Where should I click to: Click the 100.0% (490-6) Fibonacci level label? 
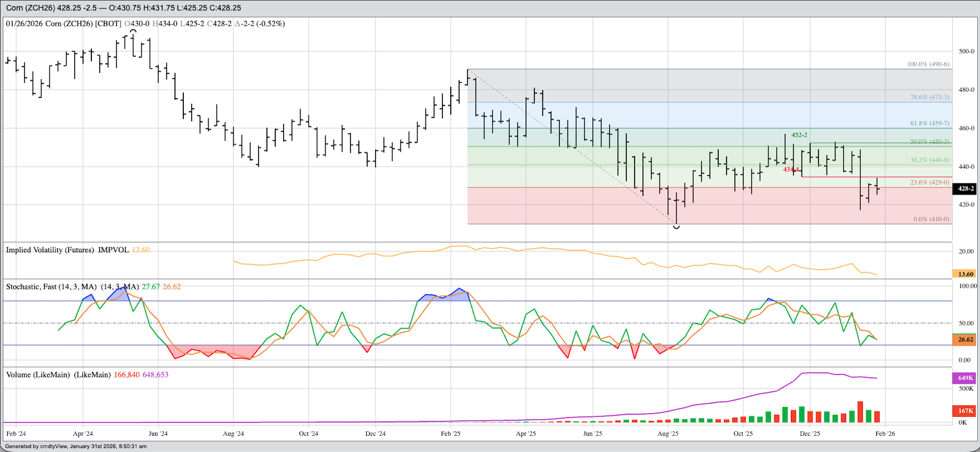click(928, 64)
